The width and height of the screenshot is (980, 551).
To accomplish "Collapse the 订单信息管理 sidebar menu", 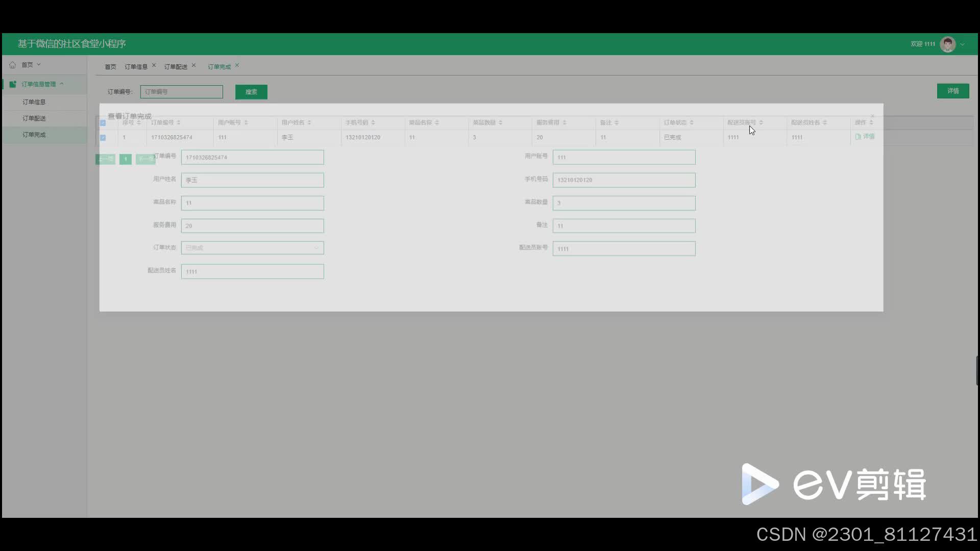I will pyautogui.click(x=62, y=84).
